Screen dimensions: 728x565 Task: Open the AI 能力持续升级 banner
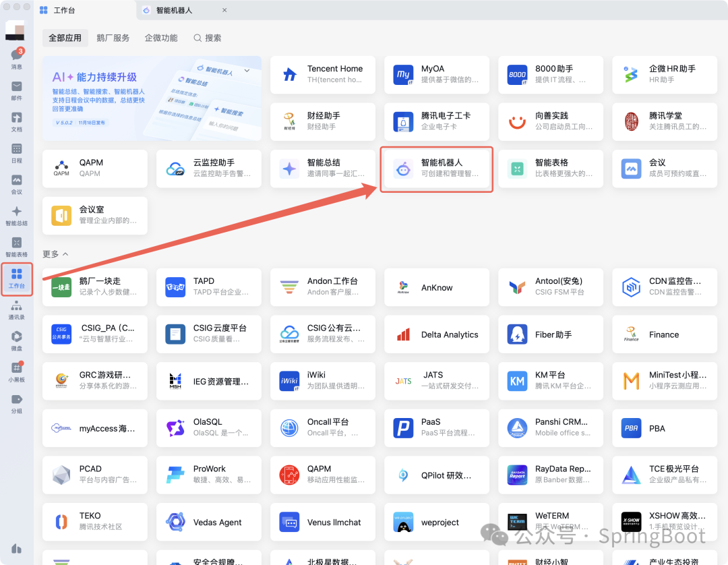click(152, 98)
